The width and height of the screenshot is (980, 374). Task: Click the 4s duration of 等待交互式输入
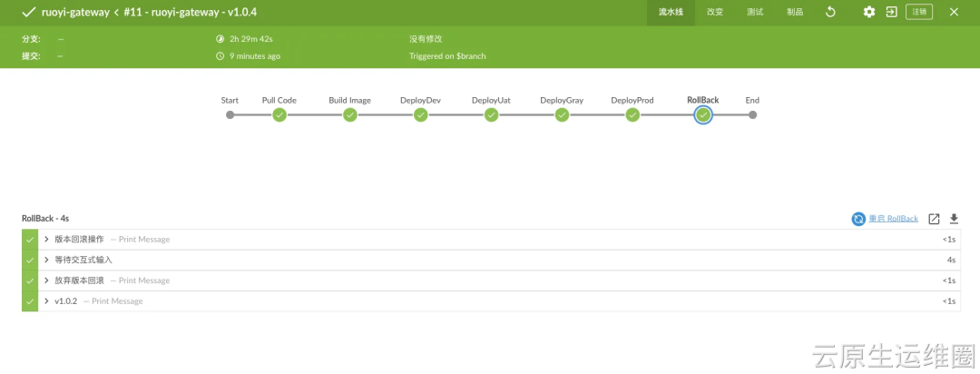pyautogui.click(x=951, y=260)
